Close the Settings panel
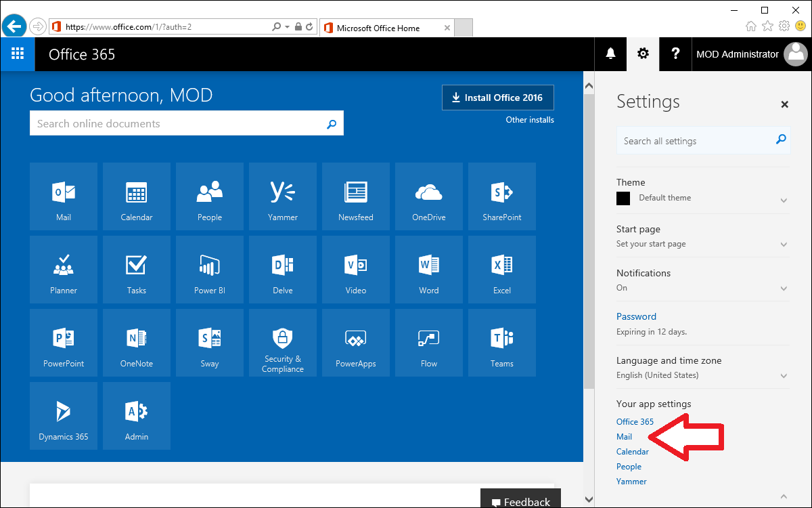This screenshot has height=508, width=812. (784, 104)
